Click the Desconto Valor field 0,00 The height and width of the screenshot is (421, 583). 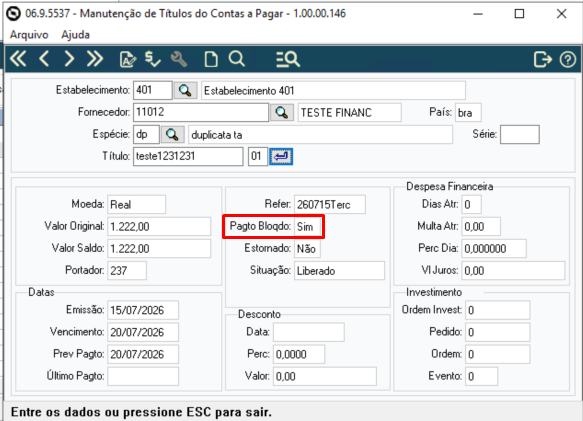point(325,376)
